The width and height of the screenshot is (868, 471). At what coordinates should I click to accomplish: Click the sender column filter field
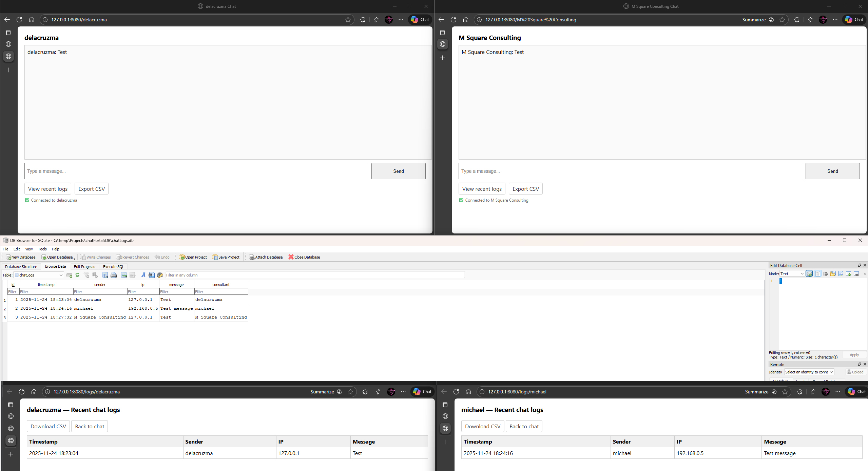100,292
